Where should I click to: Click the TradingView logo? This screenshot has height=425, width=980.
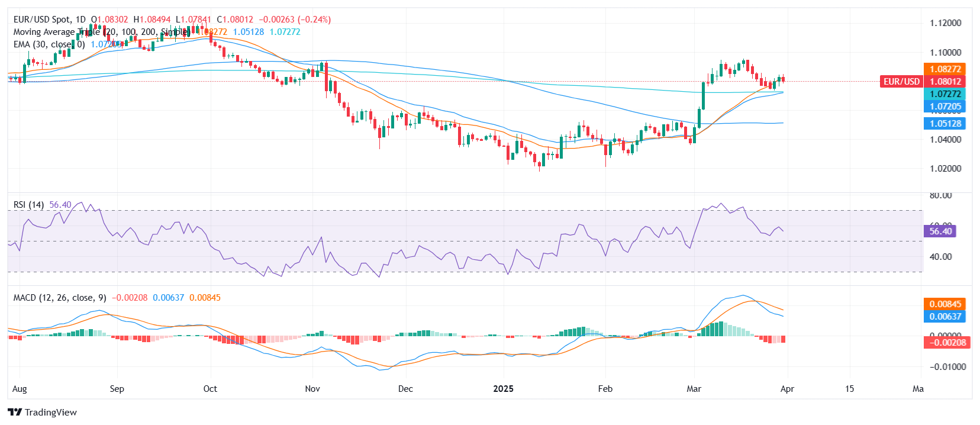(42, 413)
